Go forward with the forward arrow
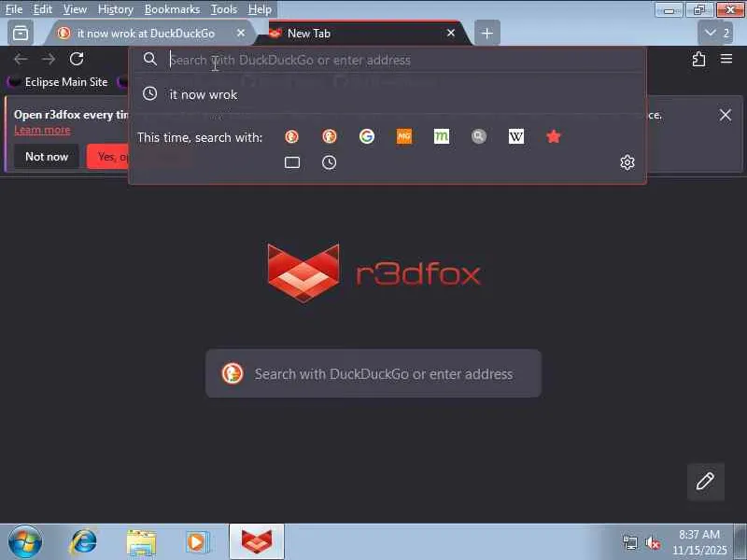Screen dimensions: 747x560 click(x=49, y=59)
